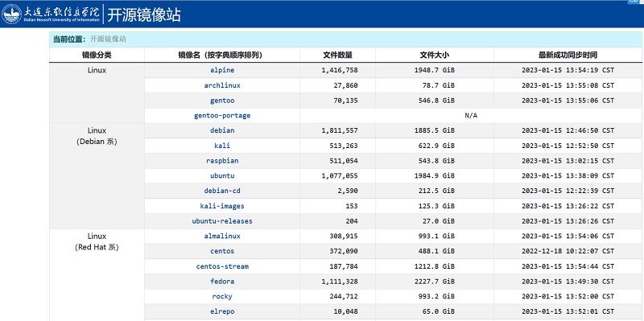Select raspbian file count 511,054

click(x=344, y=161)
